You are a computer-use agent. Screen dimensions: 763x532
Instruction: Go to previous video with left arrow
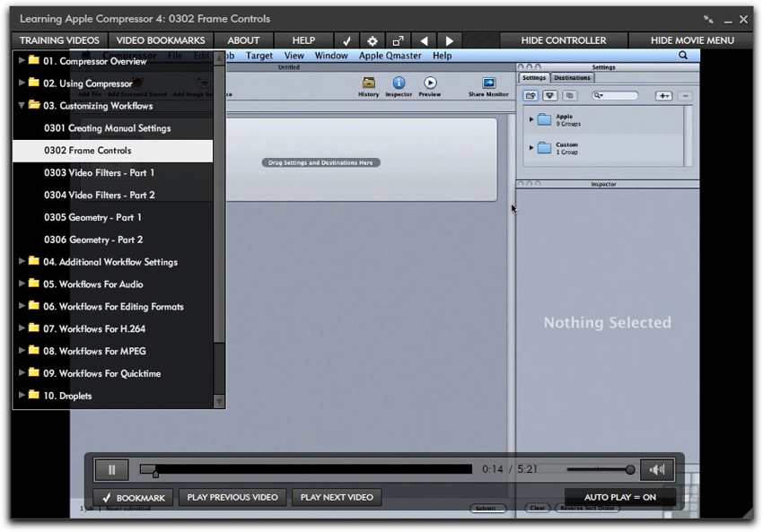tap(424, 41)
